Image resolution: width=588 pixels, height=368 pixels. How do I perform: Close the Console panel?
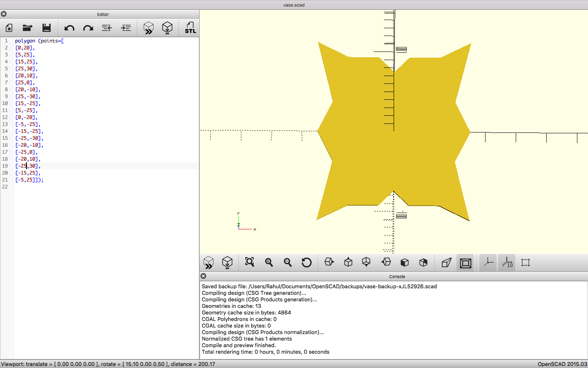tap(203, 276)
